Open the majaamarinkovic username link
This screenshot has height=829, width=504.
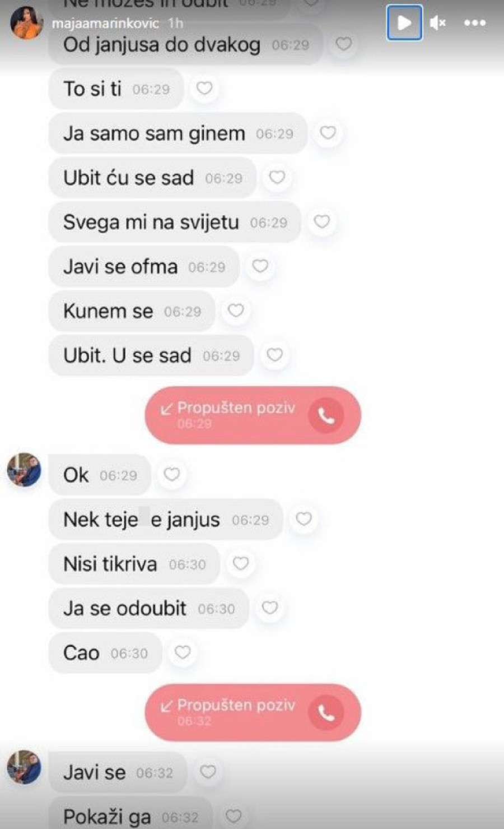(105, 24)
